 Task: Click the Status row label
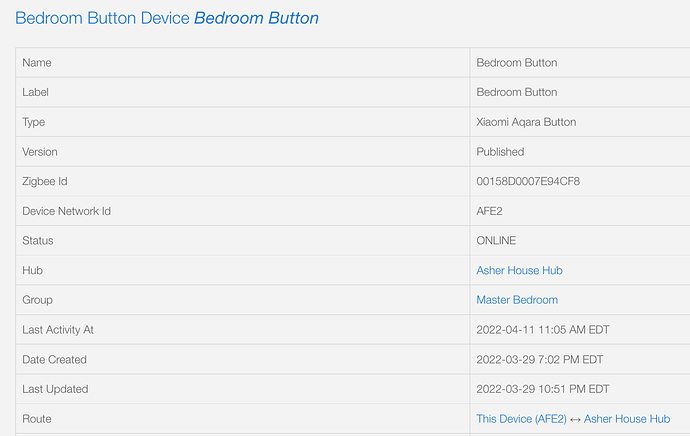(38, 241)
